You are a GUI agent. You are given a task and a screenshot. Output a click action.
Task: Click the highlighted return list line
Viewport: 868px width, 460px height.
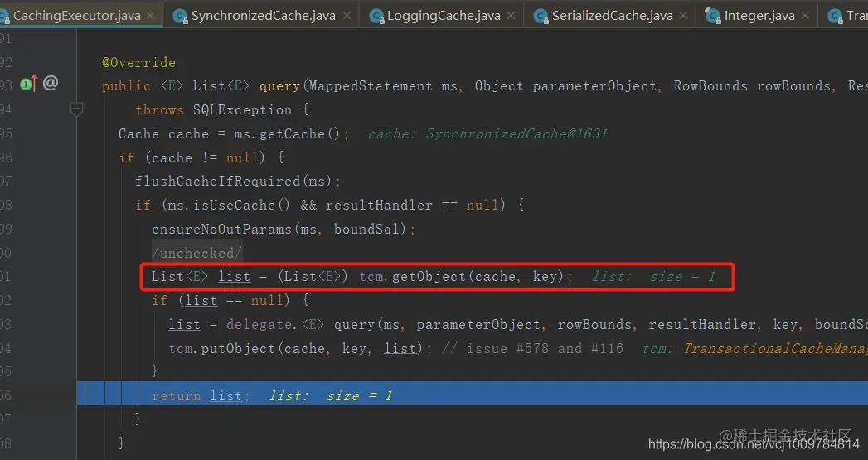point(473,395)
